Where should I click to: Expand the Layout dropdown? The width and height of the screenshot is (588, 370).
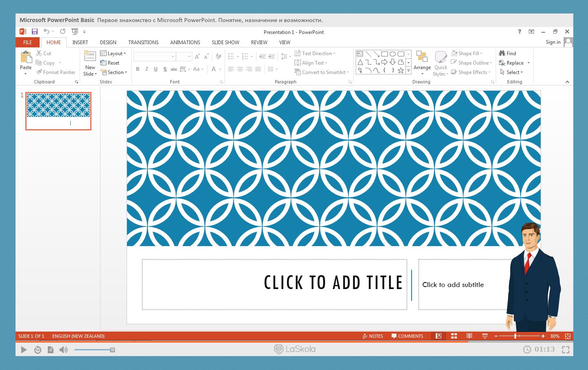114,54
